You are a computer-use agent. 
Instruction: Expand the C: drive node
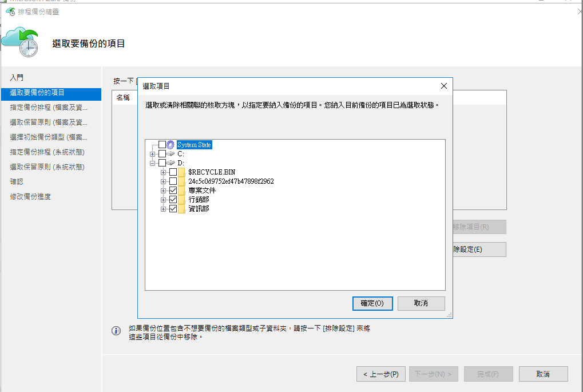pyautogui.click(x=152, y=154)
